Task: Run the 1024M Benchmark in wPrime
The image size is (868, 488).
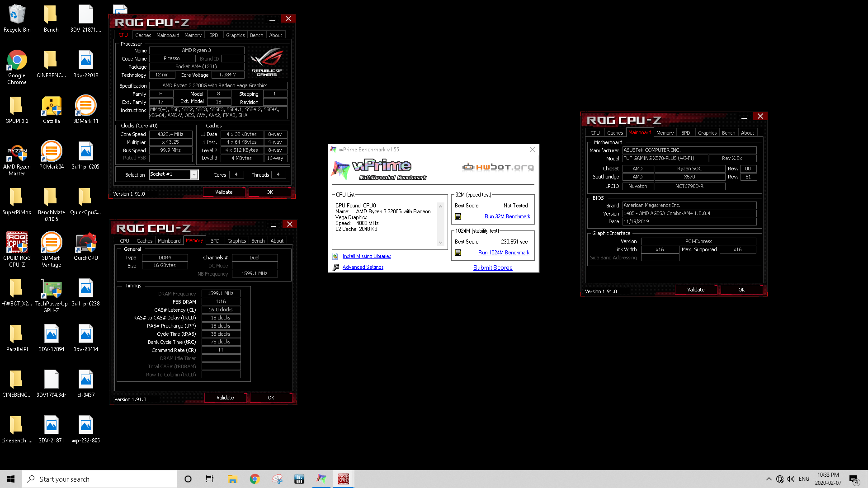Action: [504, 253]
